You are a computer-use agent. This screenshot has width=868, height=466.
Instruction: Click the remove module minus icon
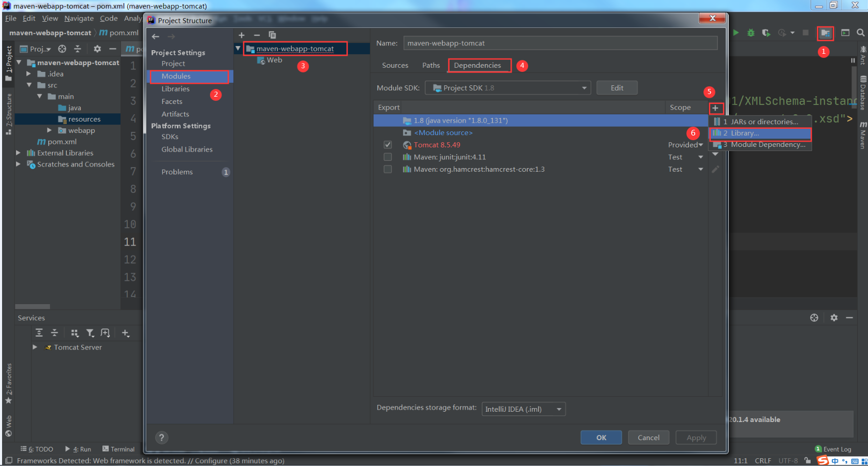(257, 35)
